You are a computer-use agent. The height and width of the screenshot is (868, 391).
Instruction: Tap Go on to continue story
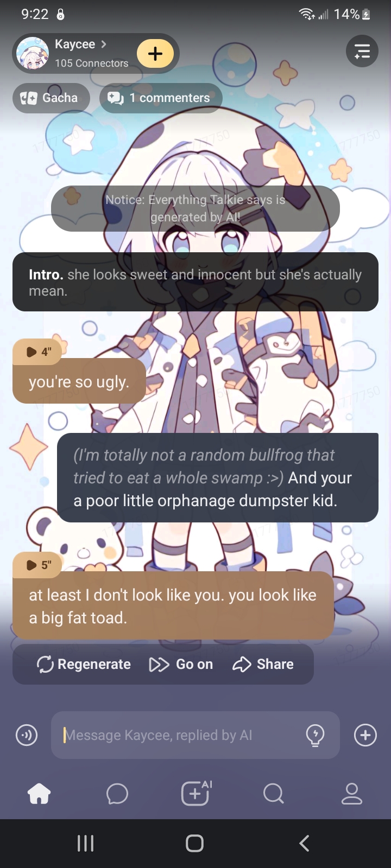click(181, 664)
